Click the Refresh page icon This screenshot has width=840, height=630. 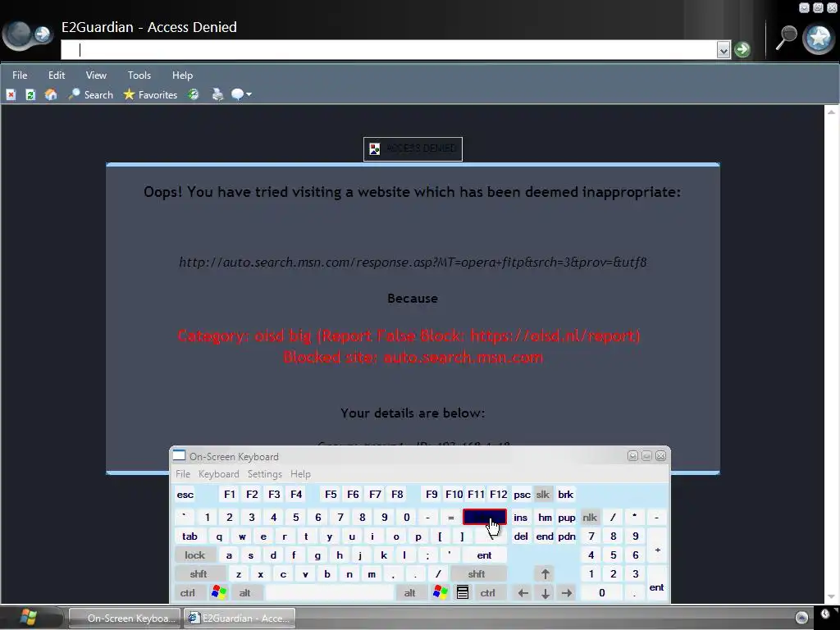(30, 95)
